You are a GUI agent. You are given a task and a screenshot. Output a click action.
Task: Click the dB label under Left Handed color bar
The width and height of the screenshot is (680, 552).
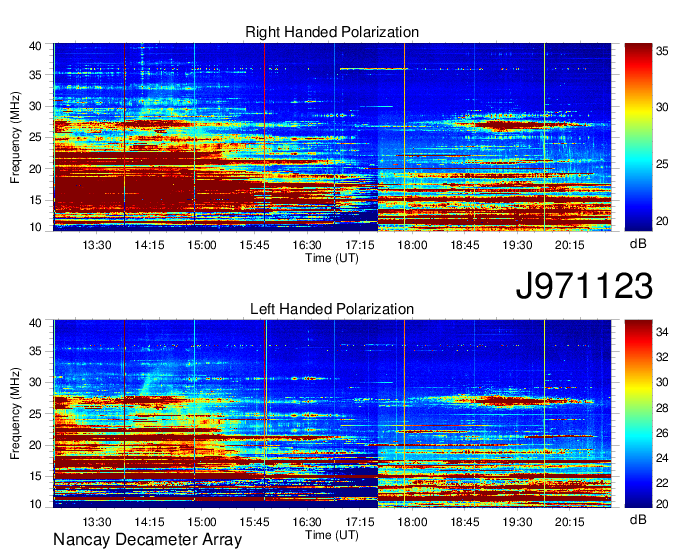(638, 519)
